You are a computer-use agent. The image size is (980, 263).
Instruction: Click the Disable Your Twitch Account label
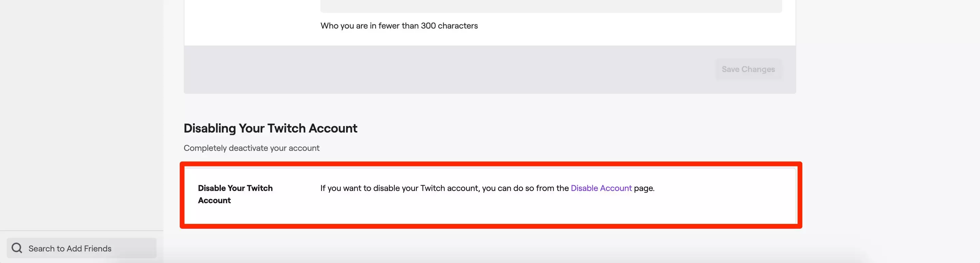235,194
